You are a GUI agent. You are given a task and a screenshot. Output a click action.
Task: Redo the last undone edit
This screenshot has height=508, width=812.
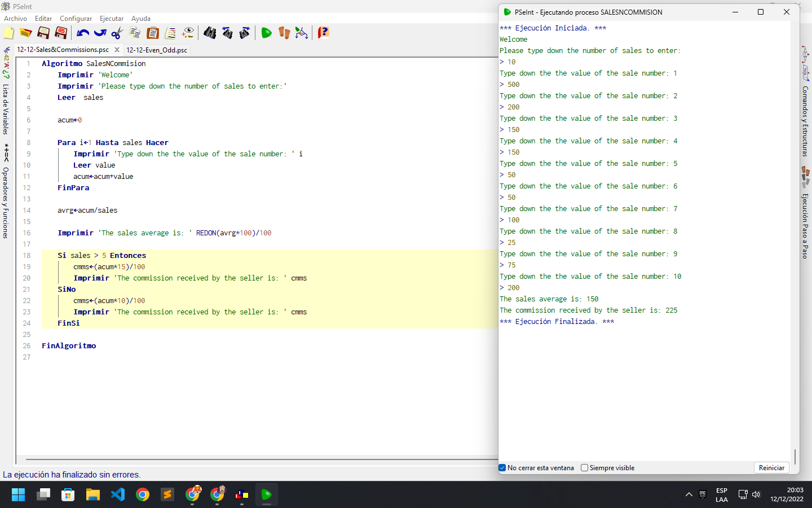[x=100, y=33]
